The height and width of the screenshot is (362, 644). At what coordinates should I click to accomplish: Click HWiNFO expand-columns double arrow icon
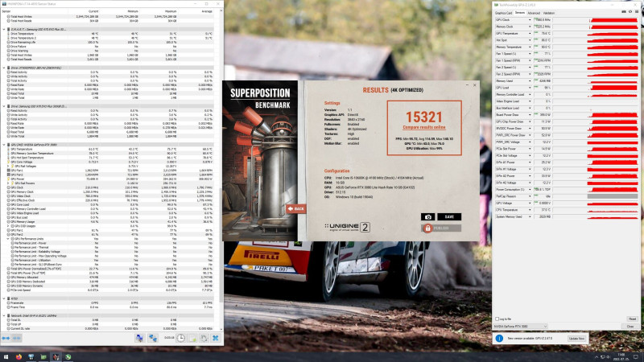point(6,338)
